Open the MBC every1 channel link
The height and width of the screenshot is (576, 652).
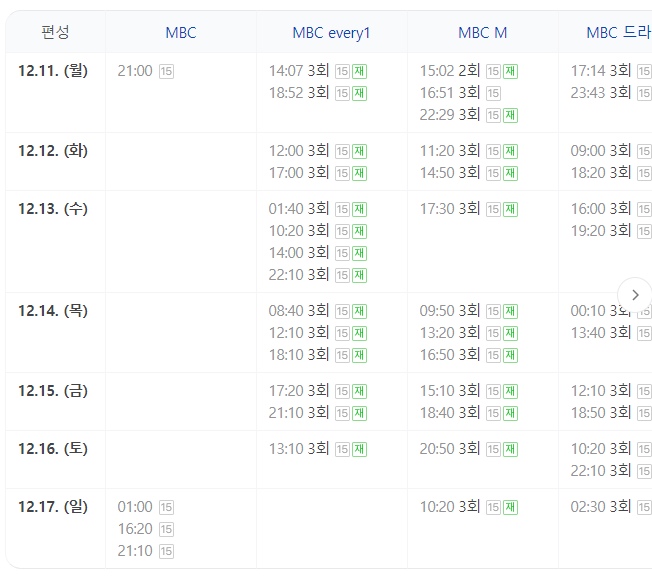(x=331, y=33)
